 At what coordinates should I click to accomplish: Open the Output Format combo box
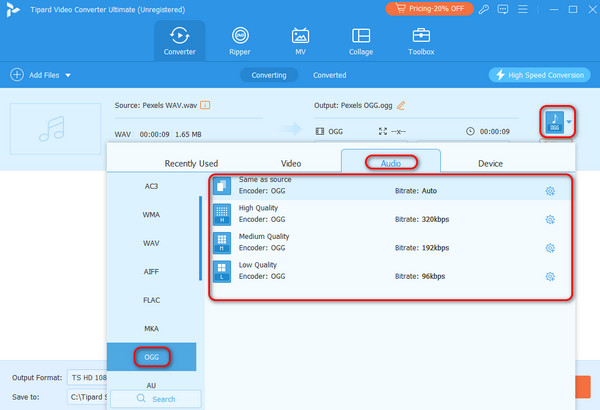[87, 377]
